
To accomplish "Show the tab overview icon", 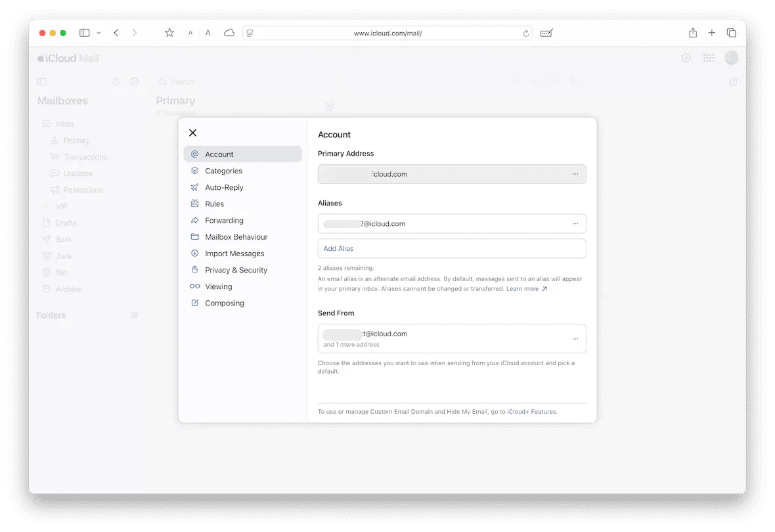I will pyautogui.click(x=732, y=33).
